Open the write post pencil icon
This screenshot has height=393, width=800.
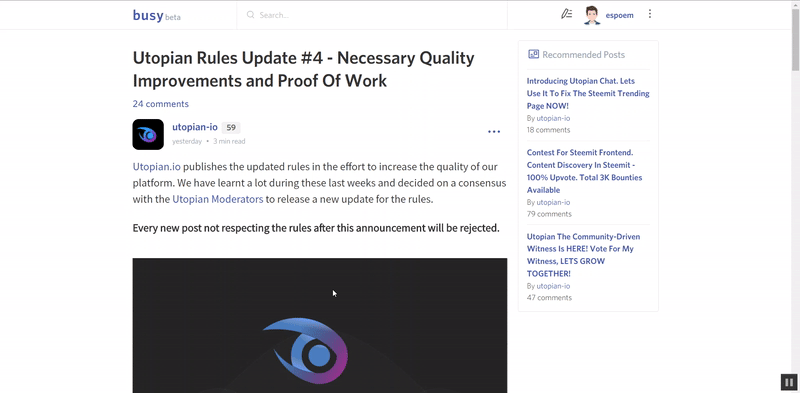point(566,14)
